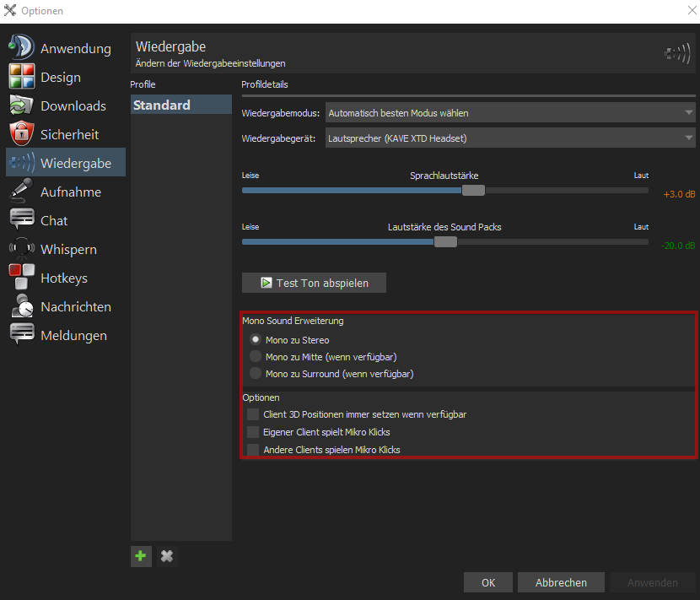
Task: Toggle Andere Clients spielen Mikro Klicks
Action: tap(253, 450)
